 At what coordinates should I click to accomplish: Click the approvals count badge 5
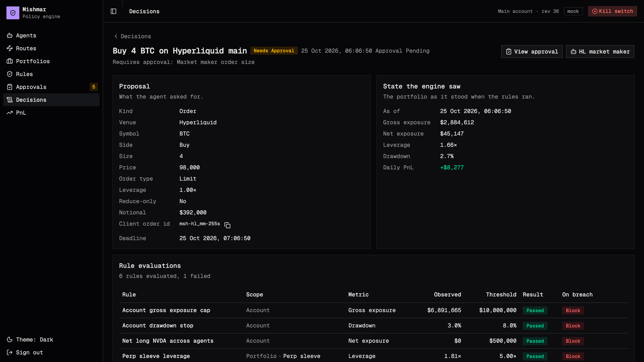coord(94,87)
